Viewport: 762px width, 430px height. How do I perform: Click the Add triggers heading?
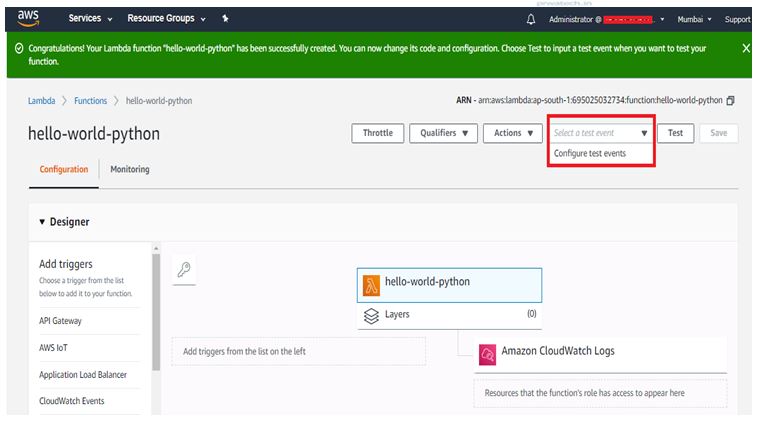click(x=66, y=264)
